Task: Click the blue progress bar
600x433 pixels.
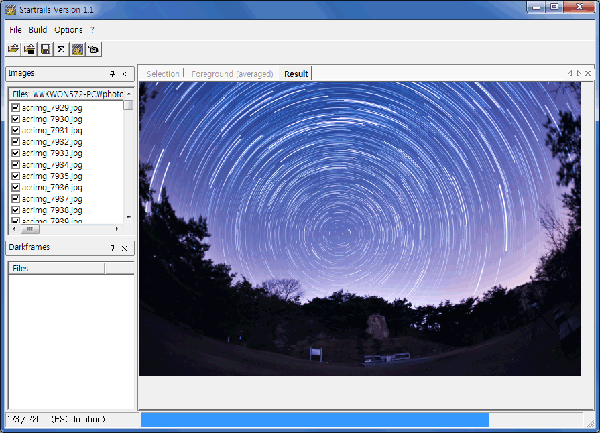Action: click(315, 420)
